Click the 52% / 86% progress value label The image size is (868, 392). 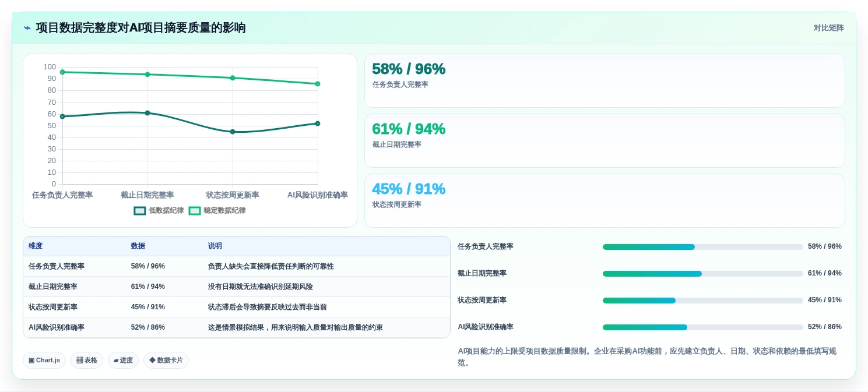click(825, 327)
